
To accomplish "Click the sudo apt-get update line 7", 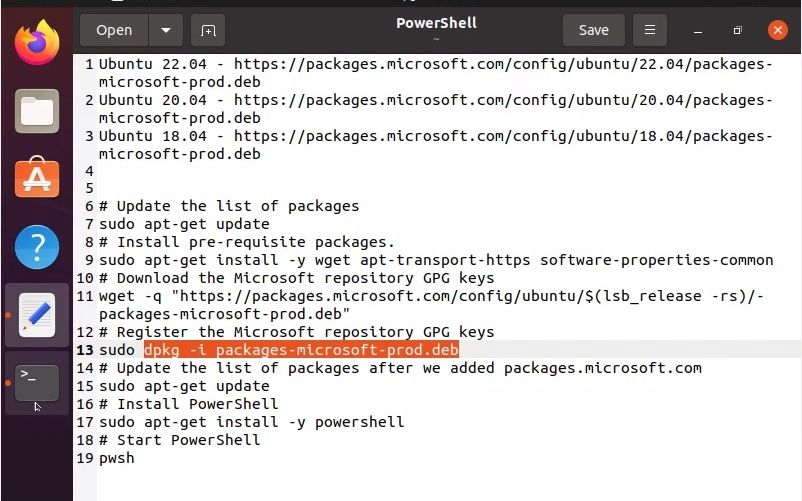I will [184, 224].
